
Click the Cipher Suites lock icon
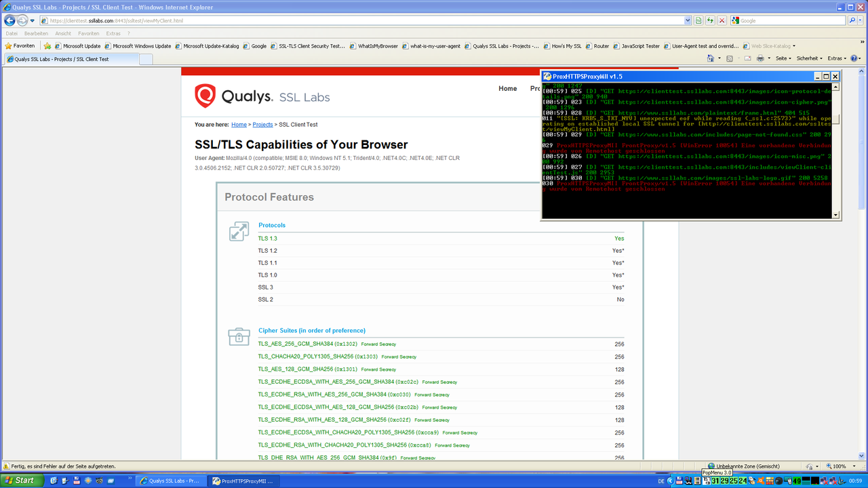(x=238, y=335)
